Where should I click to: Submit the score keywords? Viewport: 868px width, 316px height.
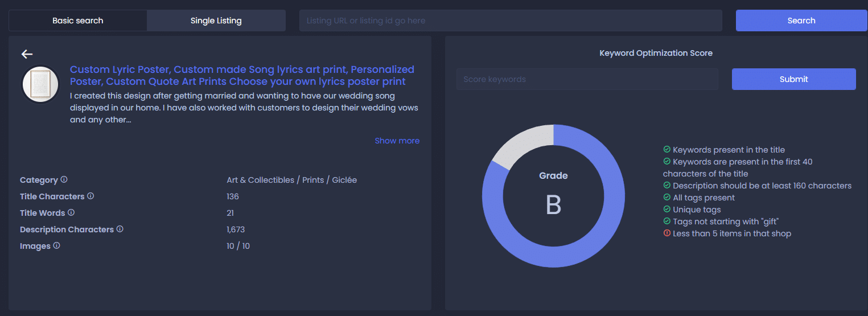pos(793,79)
